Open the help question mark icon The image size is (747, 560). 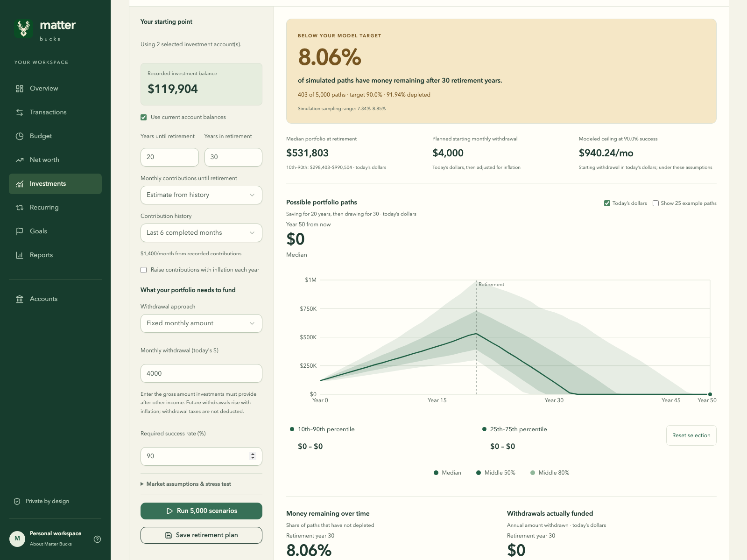coord(97,539)
